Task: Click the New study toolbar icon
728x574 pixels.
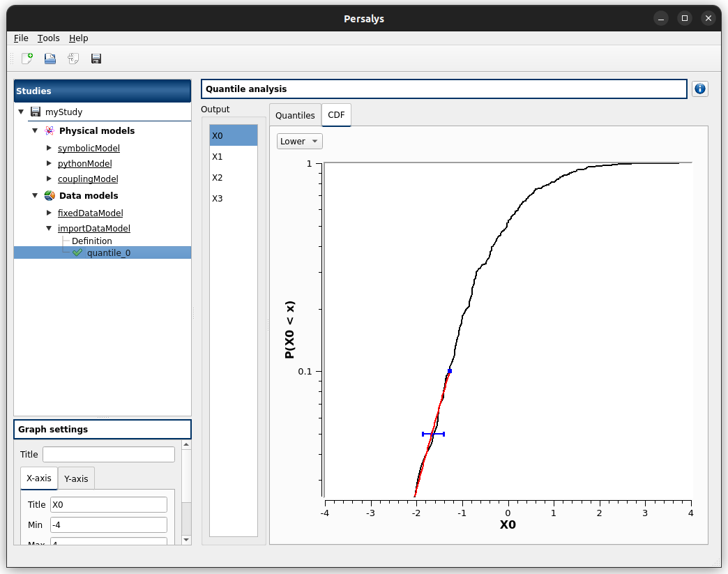Action: pyautogui.click(x=27, y=59)
